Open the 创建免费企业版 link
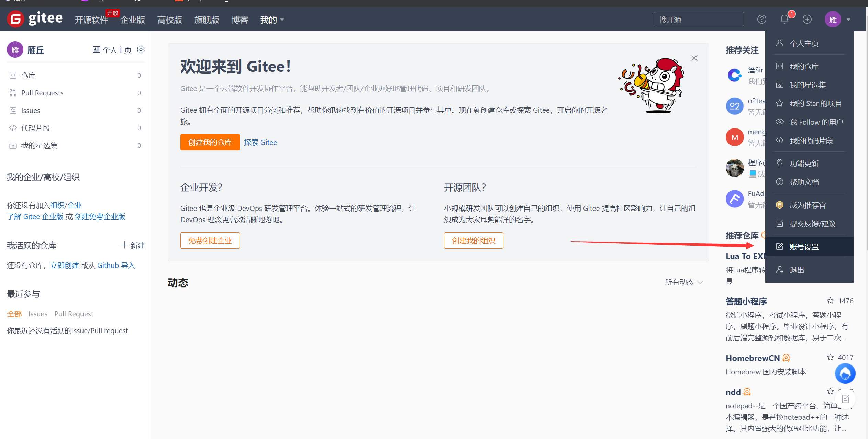The width and height of the screenshot is (868, 439). (x=100, y=216)
